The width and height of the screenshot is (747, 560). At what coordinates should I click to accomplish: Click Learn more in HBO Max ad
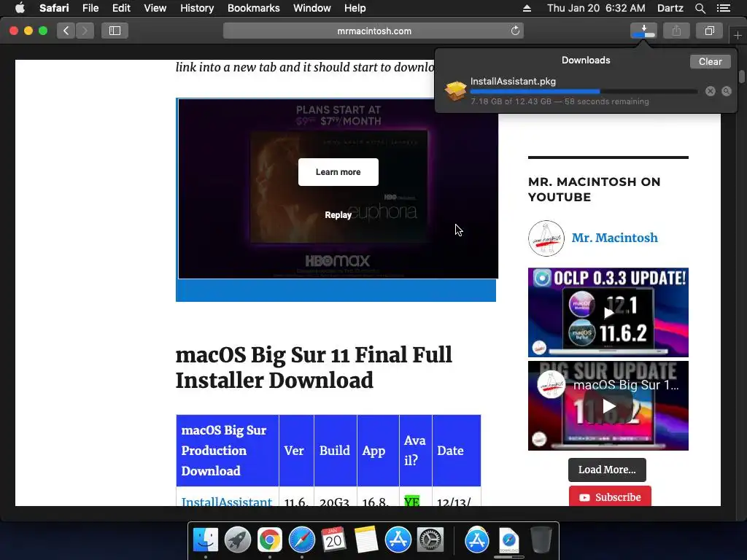click(x=338, y=172)
